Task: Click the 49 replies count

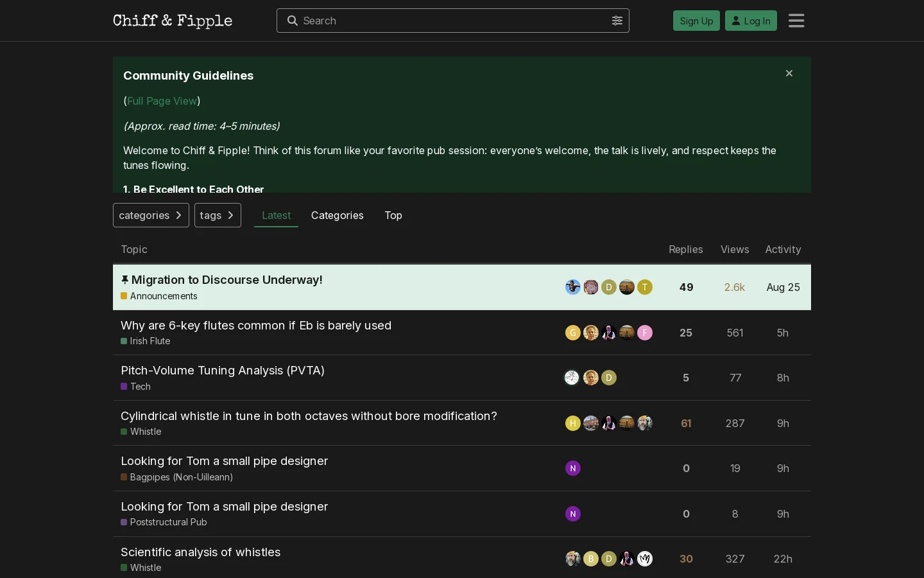Action: (686, 287)
